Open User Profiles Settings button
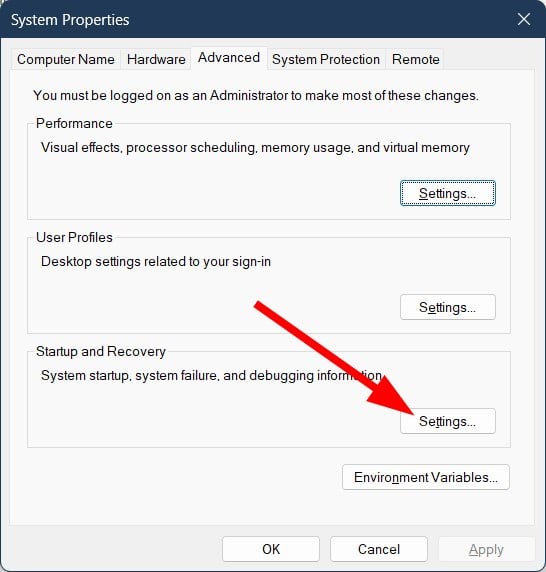The image size is (546, 572). coord(448,307)
